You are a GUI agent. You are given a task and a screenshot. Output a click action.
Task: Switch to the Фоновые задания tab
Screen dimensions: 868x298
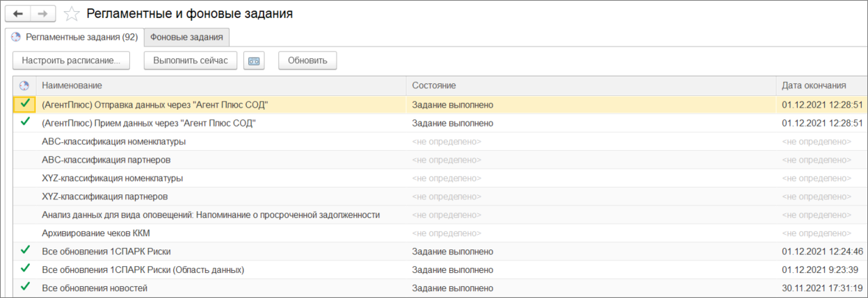click(x=186, y=38)
